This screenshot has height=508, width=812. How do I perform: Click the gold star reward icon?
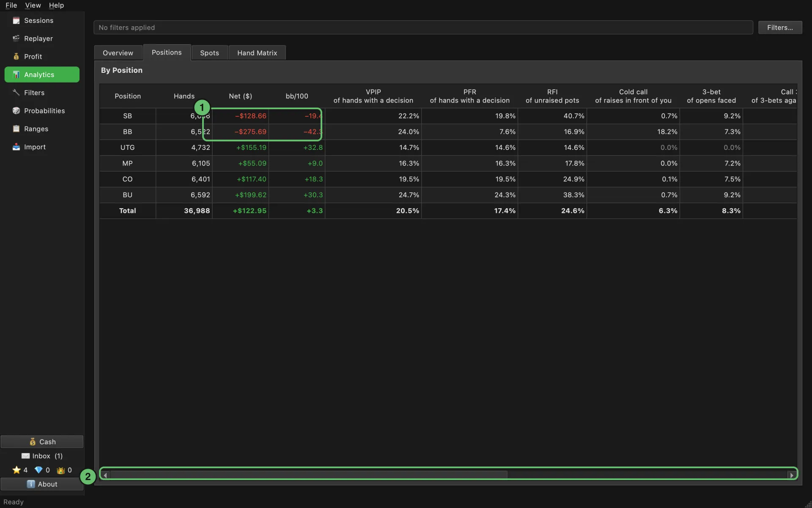16,470
